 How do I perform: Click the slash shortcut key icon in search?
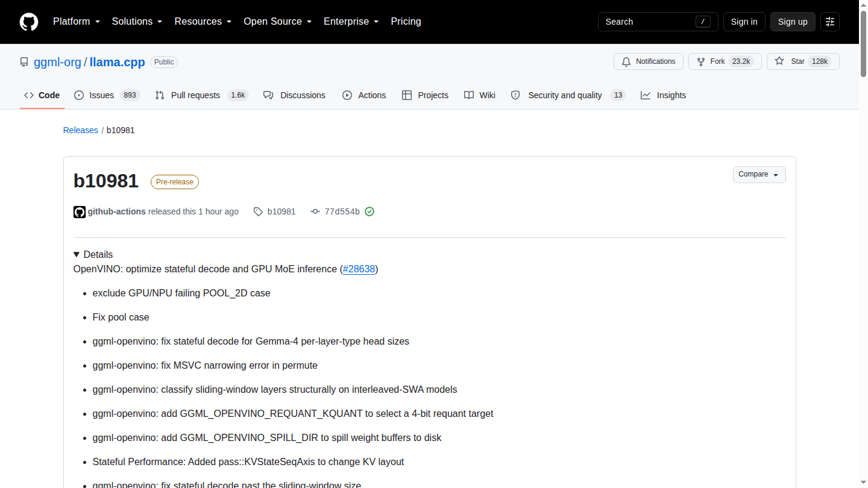(703, 22)
